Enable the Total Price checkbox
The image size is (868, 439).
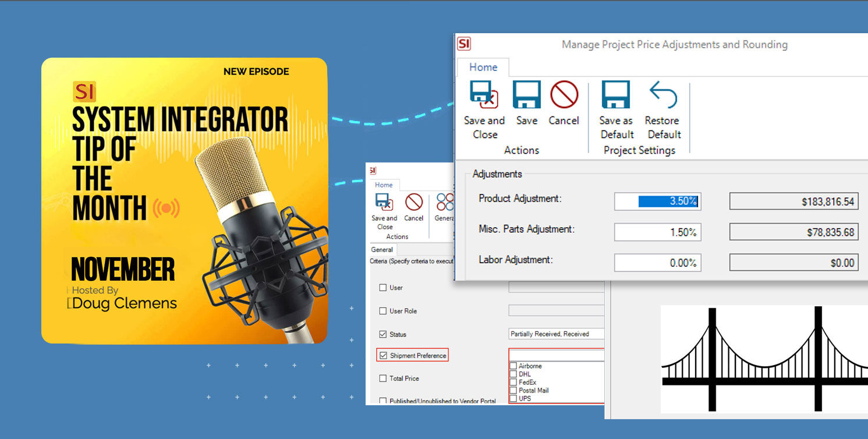[x=383, y=378]
